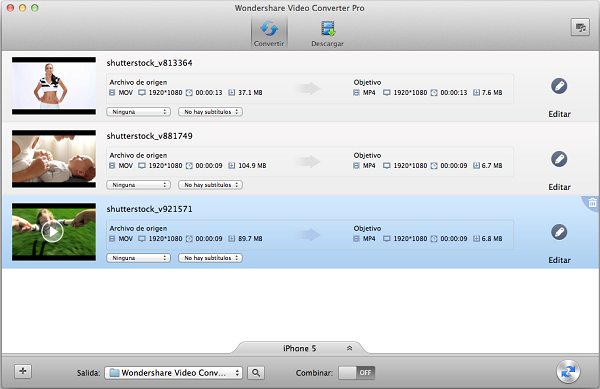Click the 6.8 MB target size value
The width and height of the screenshot is (600, 389).
(492, 239)
